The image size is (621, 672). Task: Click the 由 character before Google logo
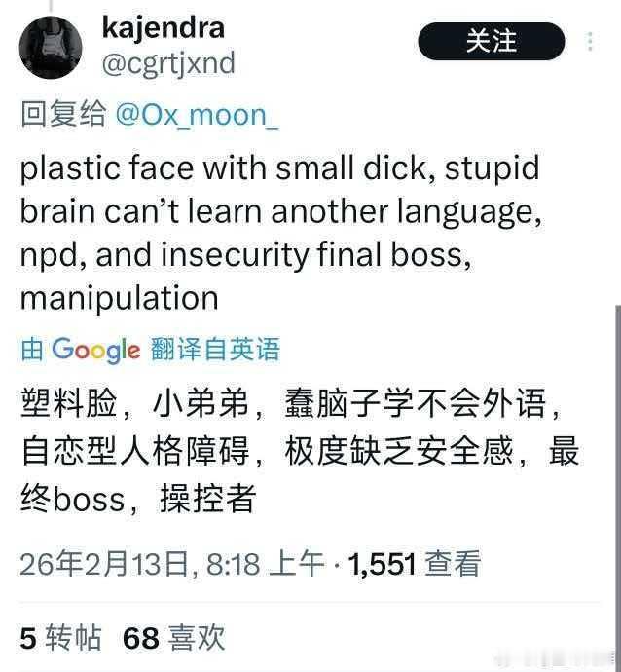pos(32,350)
